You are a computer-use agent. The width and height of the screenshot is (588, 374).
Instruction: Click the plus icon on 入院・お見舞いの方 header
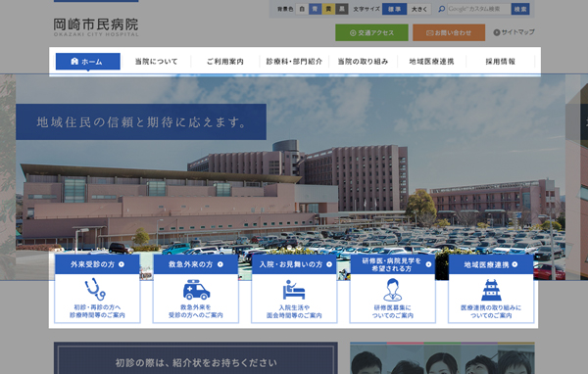(x=329, y=264)
